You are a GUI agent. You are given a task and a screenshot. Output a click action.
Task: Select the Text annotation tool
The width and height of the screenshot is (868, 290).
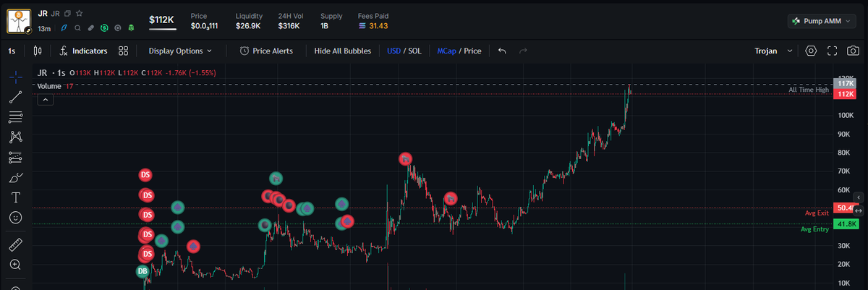pyautogui.click(x=15, y=197)
